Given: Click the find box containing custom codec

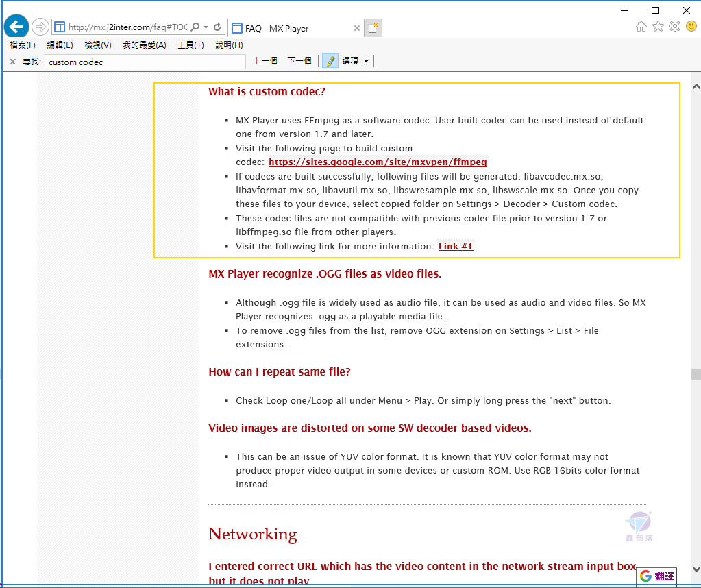Looking at the screenshot, I should [x=145, y=62].
